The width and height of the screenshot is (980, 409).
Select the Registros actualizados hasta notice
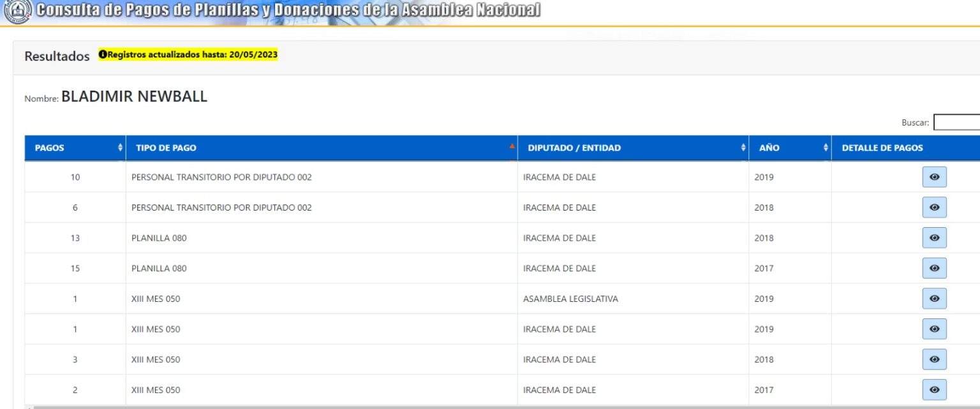point(188,55)
